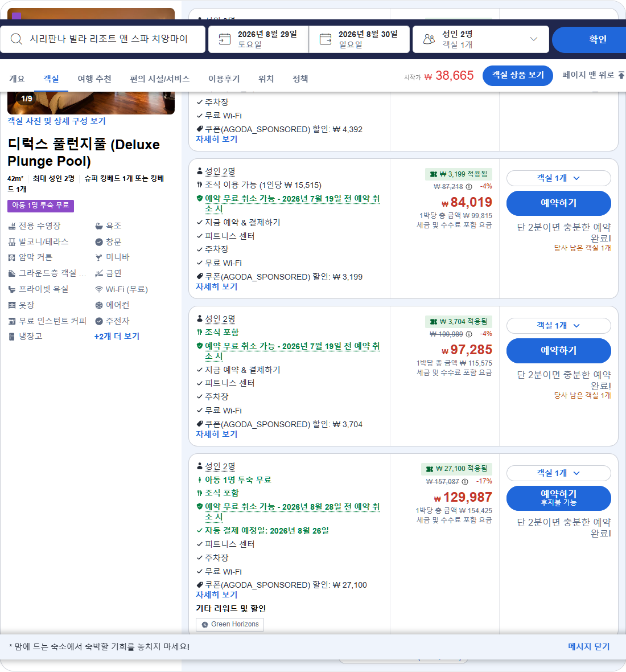Book the ₩84,019 room with 예약하기
Image resolution: width=626 pixels, height=672 pixels.
(558, 203)
